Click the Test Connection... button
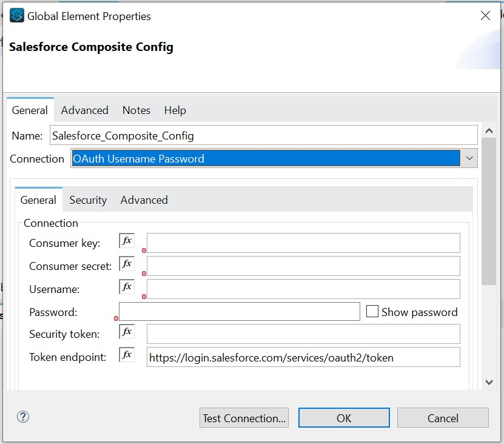 click(244, 418)
